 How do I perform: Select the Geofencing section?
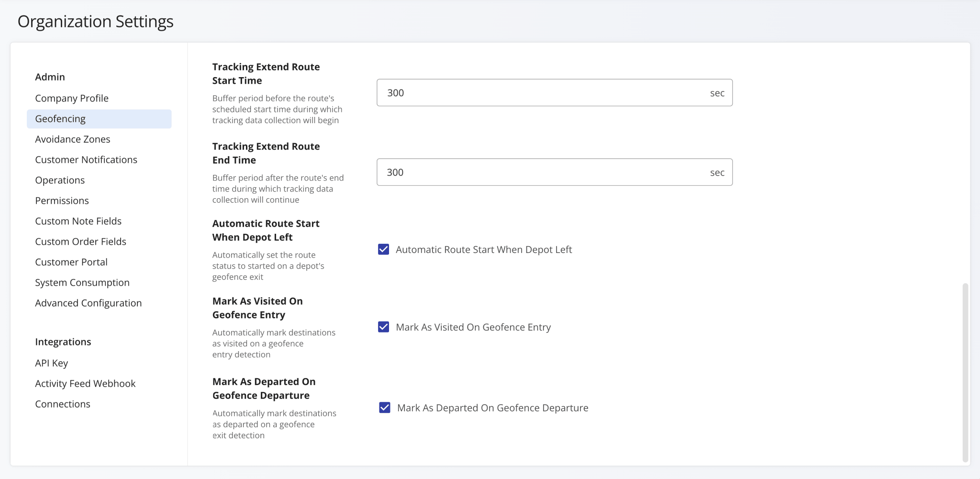pyautogui.click(x=60, y=118)
